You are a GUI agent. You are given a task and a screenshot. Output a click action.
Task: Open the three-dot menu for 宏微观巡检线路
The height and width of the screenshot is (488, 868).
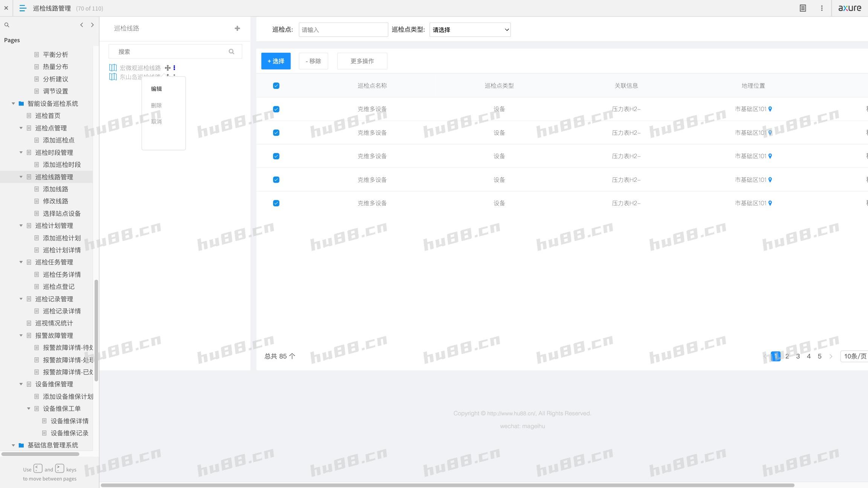(x=174, y=68)
